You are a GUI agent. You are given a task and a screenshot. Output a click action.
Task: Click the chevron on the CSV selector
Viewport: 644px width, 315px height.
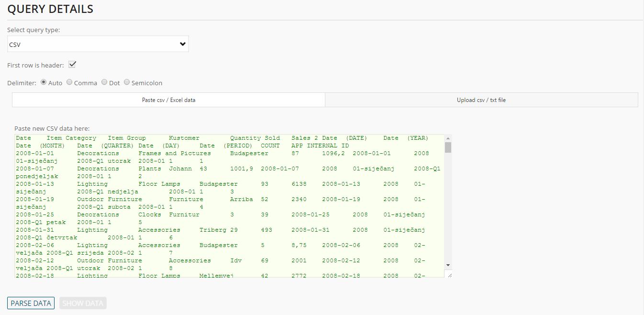point(182,44)
